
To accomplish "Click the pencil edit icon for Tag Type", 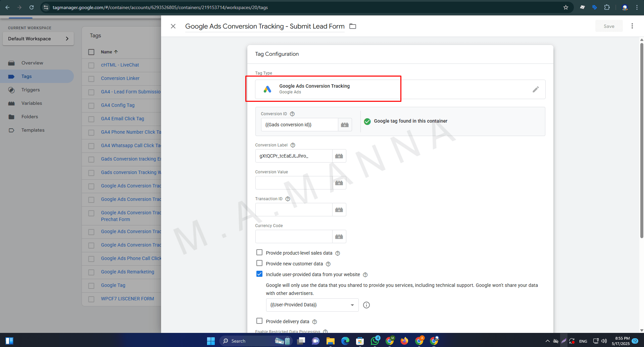I will 536,89.
